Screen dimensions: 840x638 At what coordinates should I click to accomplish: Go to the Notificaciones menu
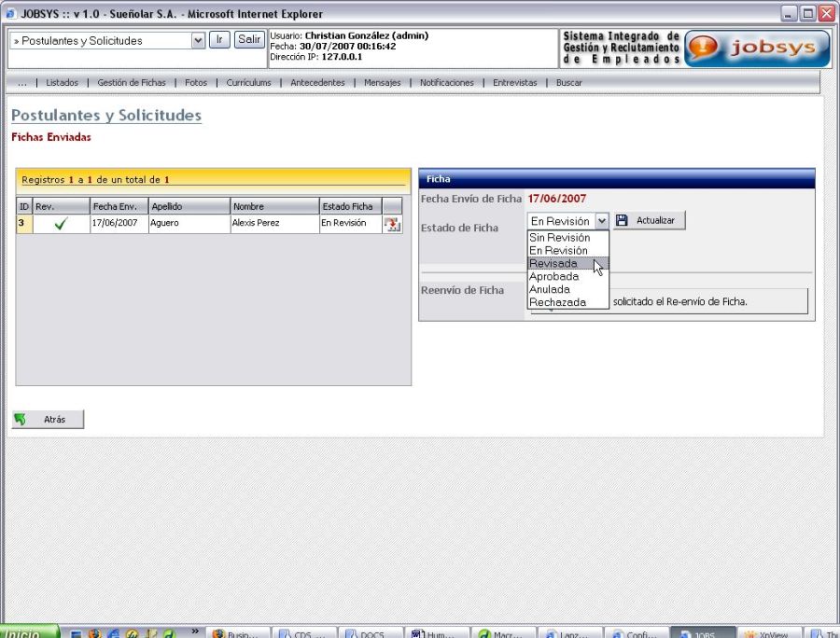[x=446, y=83]
